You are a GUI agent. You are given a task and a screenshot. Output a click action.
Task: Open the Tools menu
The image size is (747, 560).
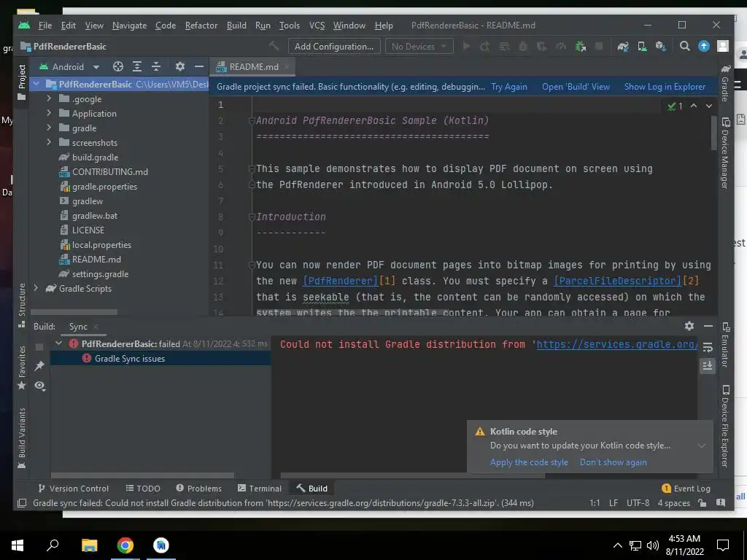pyautogui.click(x=289, y=26)
